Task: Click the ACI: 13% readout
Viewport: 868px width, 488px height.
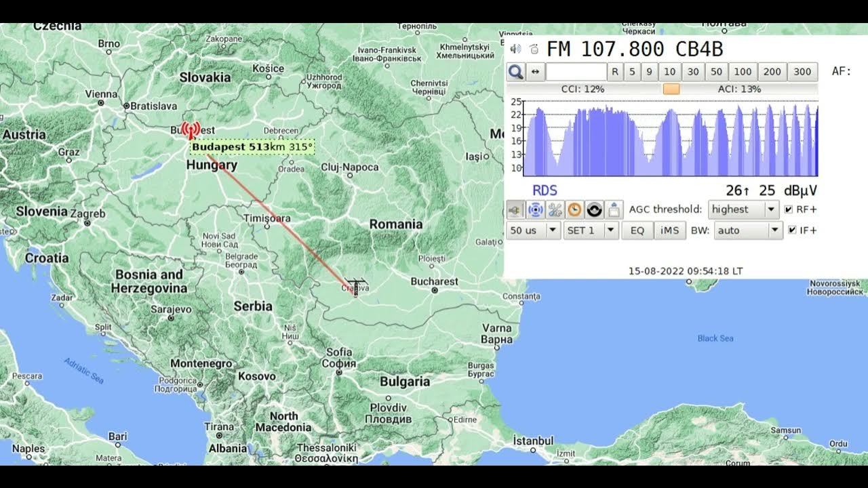Action: (x=739, y=89)
